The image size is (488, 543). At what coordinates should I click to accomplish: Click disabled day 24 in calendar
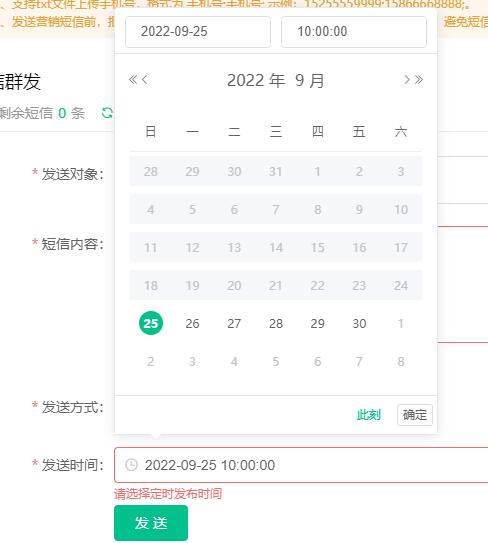click(x=401, y=285)
